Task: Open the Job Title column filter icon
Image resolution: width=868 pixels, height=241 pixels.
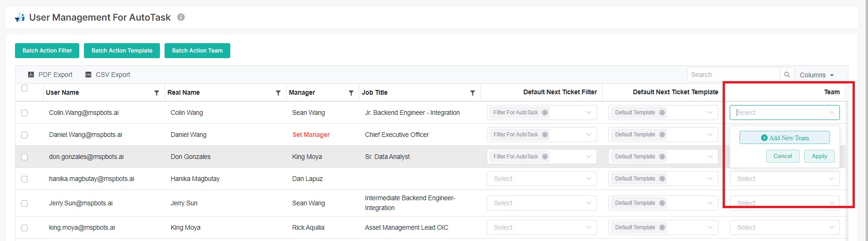Action: point(472,93)
